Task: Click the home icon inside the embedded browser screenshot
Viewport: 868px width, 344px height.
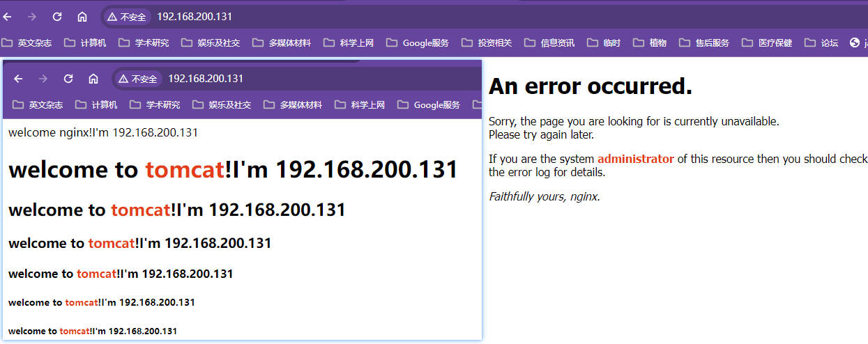Action: point(93,79)
